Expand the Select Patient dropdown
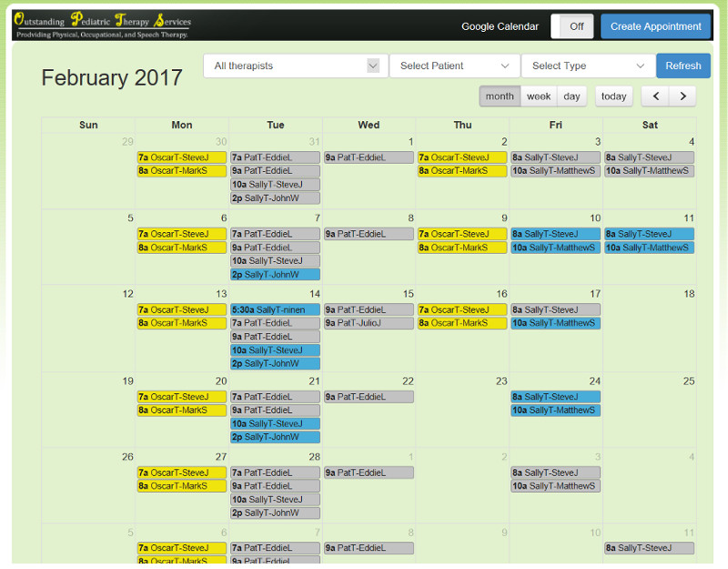 (x=454, y=66)
